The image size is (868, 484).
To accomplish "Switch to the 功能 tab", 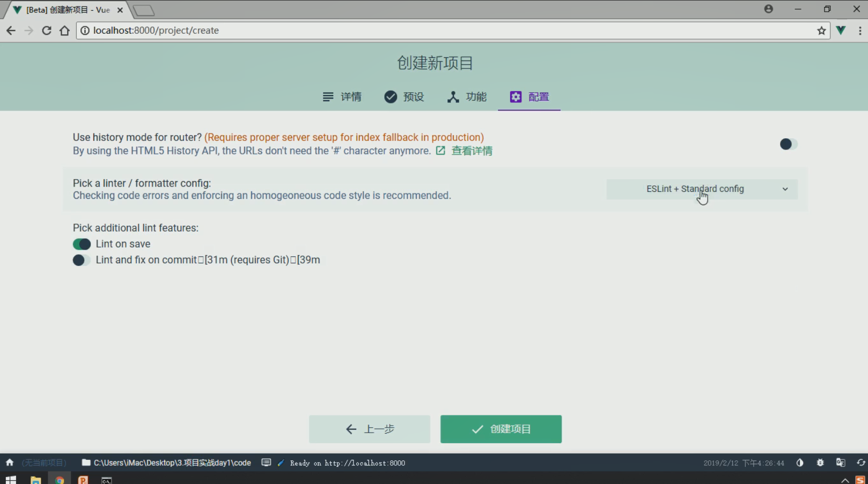I will tap(467, 96).
